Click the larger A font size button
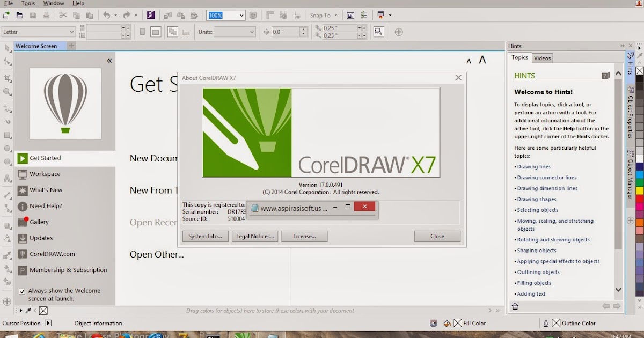The image size is (644, 338). tap(482, 60)
